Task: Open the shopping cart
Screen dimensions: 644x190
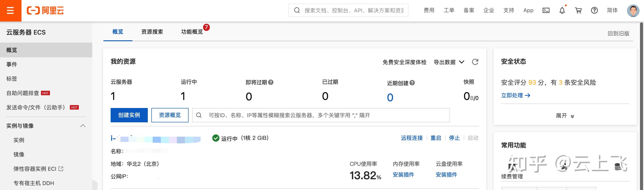Action: point(578,11)
